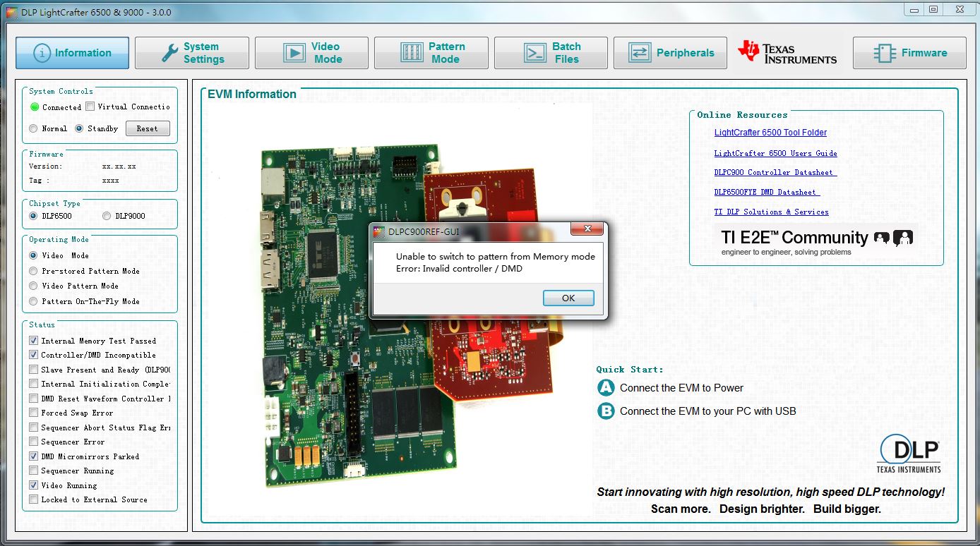
Task: Click the info icon on Information tab
Action: pos(42,53)
